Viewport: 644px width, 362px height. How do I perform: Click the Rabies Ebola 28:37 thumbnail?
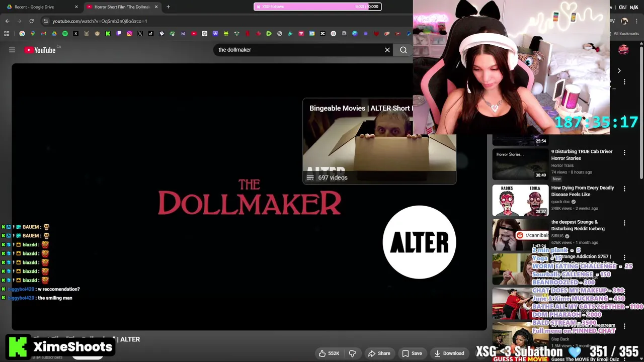pyautogui.click(x=520, y=200)
